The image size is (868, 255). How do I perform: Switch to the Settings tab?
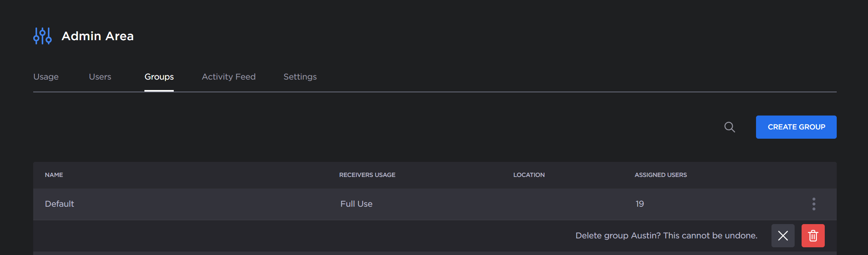click(x=300, y=76)
